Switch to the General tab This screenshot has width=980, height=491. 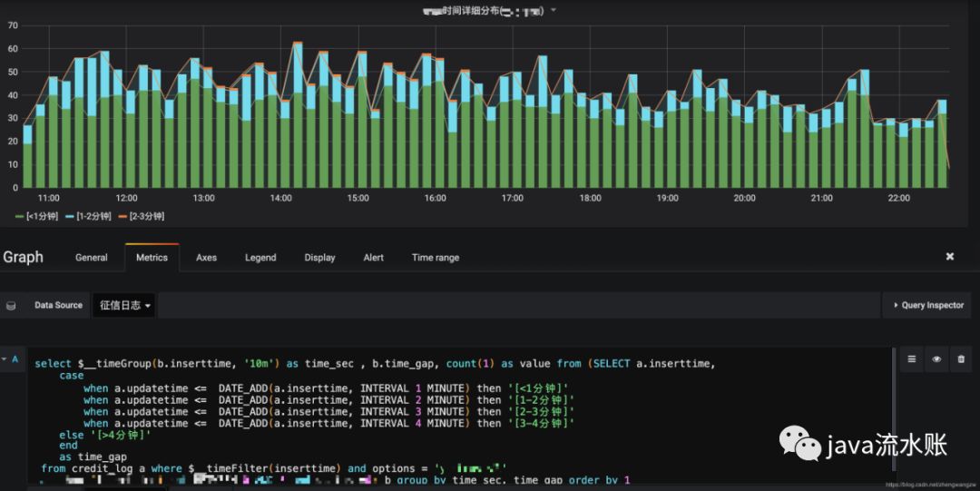[91, 258]
